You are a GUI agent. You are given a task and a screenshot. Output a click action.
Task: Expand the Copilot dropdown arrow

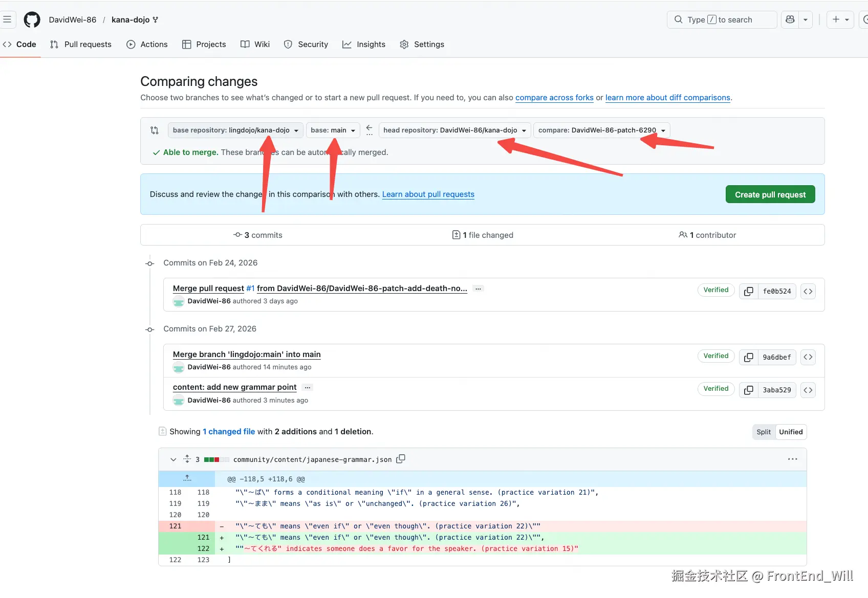tap(806, 19)
